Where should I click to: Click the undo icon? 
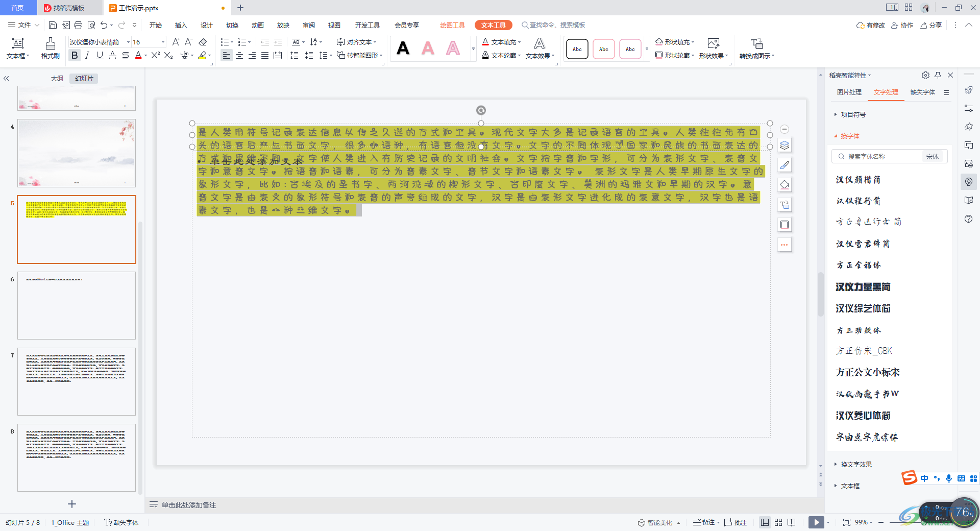[x=104, y=25]
